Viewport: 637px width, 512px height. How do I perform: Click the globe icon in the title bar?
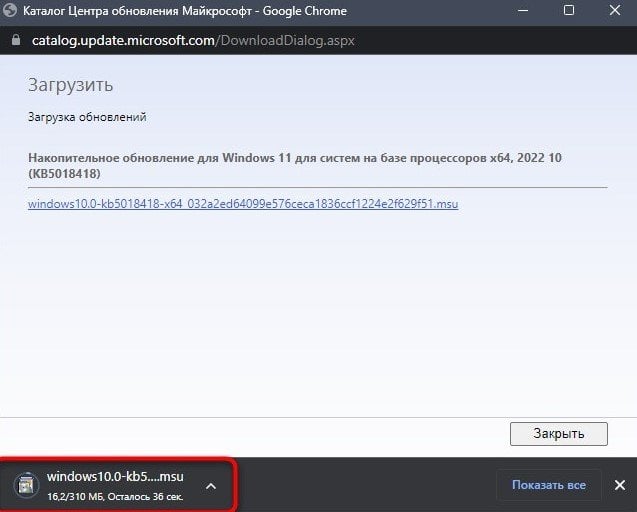9,10
